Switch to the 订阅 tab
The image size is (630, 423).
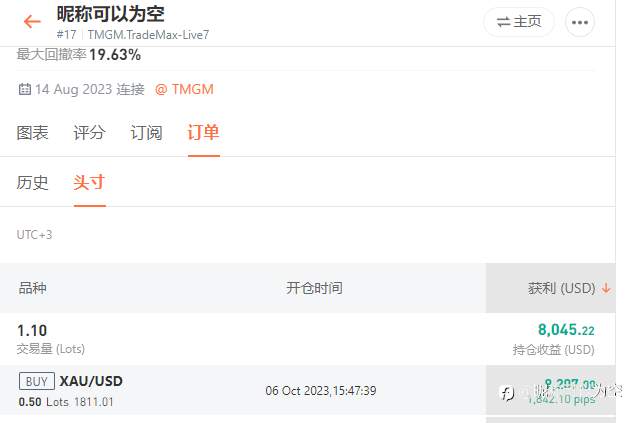tap(146, 133)
